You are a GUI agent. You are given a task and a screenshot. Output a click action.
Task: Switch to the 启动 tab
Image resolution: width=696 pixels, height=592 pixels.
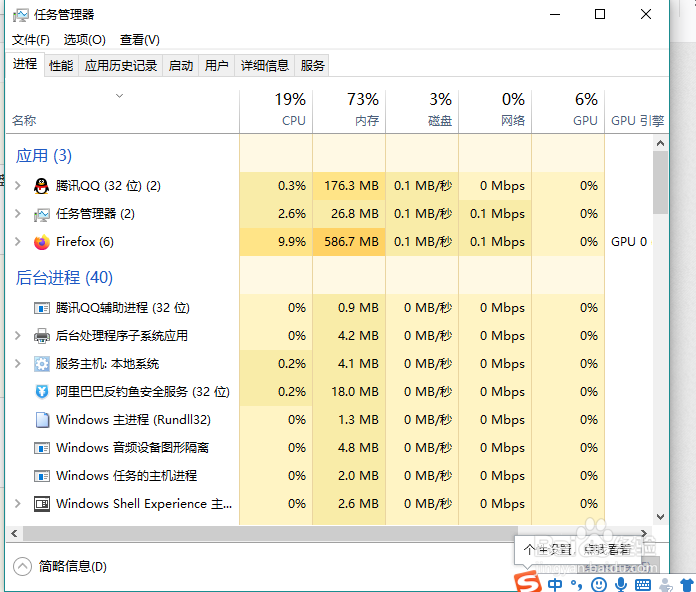pos(181,66)
